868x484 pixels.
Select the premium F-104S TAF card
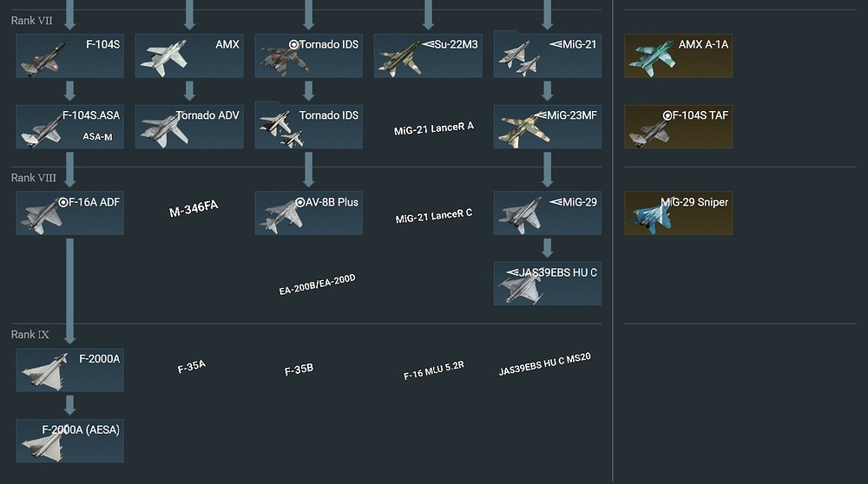(679, 127)
